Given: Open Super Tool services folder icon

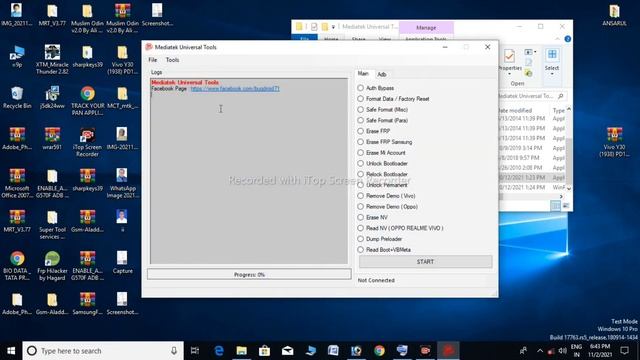Looking at the screenshot, I should tap(52, 224).
